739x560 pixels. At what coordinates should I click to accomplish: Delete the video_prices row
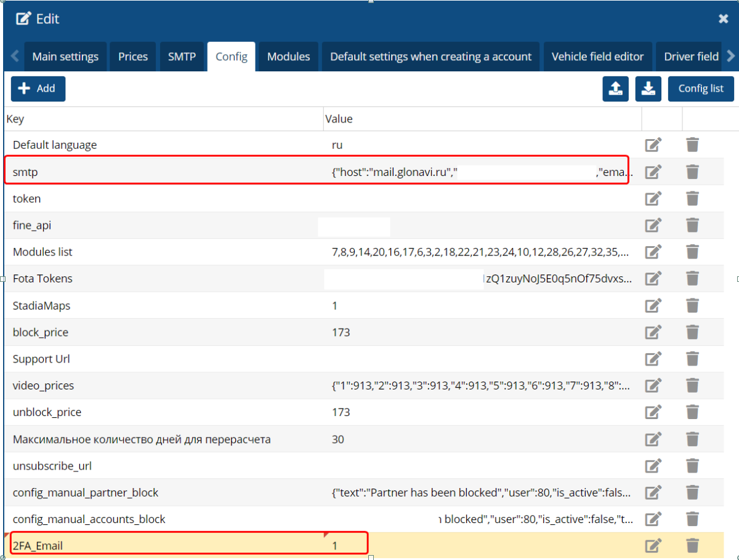692,386
